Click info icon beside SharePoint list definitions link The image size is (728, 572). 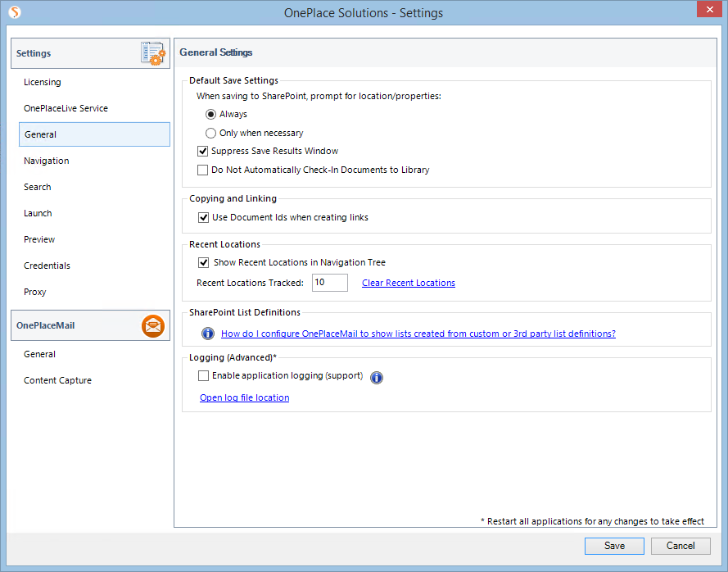(x=207, y=334)
